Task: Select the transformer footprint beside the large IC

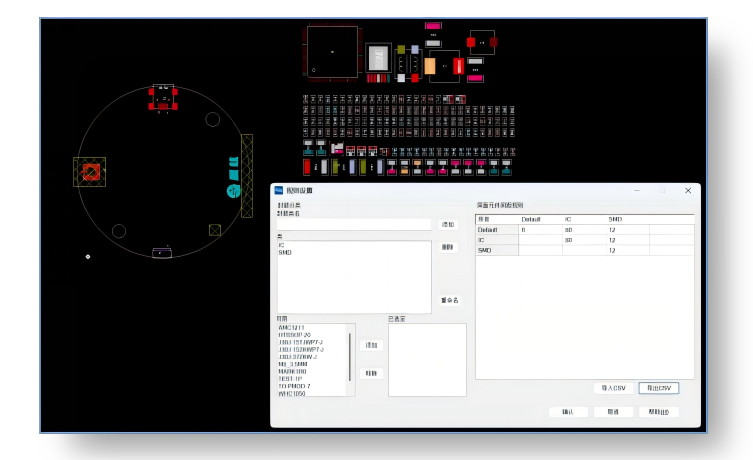Action: click(x=378, y=59)
